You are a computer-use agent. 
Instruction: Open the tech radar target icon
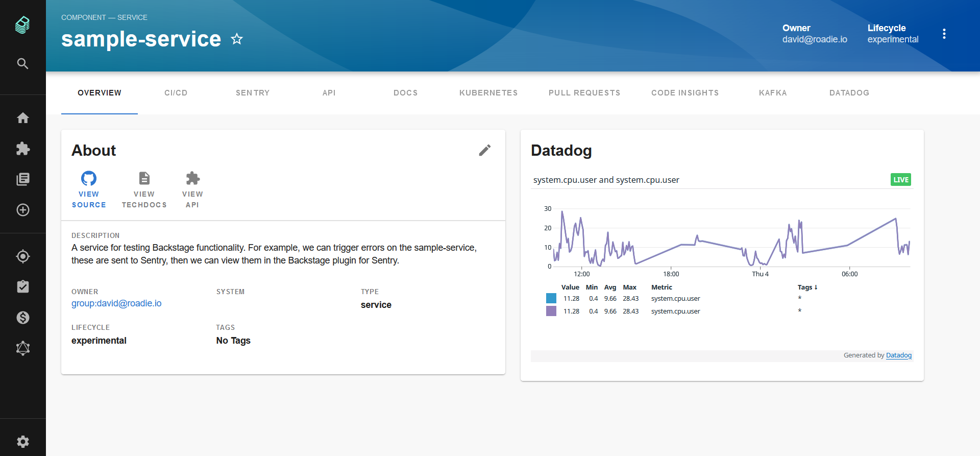(x=22, y=256)
